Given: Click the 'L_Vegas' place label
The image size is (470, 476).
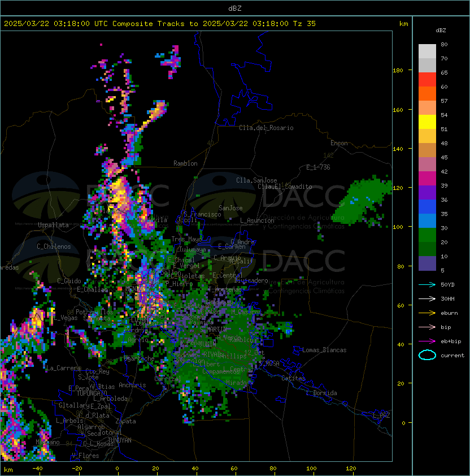Looking at the screenshot, I should (x=66, y=318).
